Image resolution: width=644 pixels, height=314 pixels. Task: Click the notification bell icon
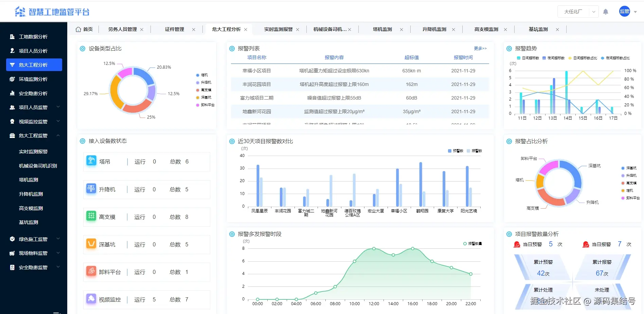click(x=606, y=12)
